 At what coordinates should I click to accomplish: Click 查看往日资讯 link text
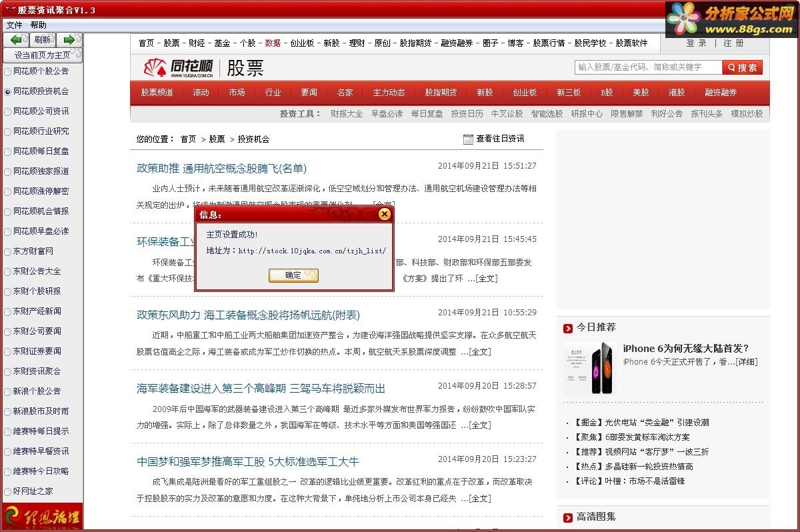(x=500, y=139)
